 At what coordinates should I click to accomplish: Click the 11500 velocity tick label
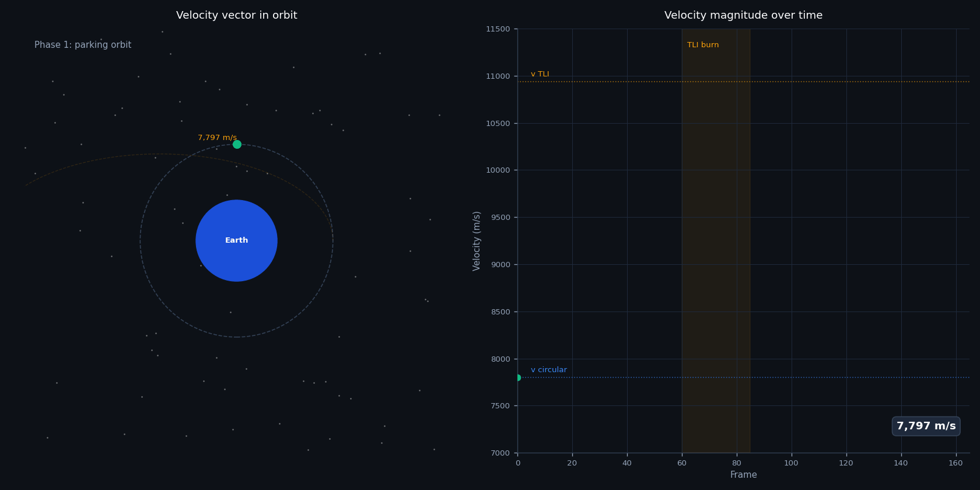coord(498,29)
